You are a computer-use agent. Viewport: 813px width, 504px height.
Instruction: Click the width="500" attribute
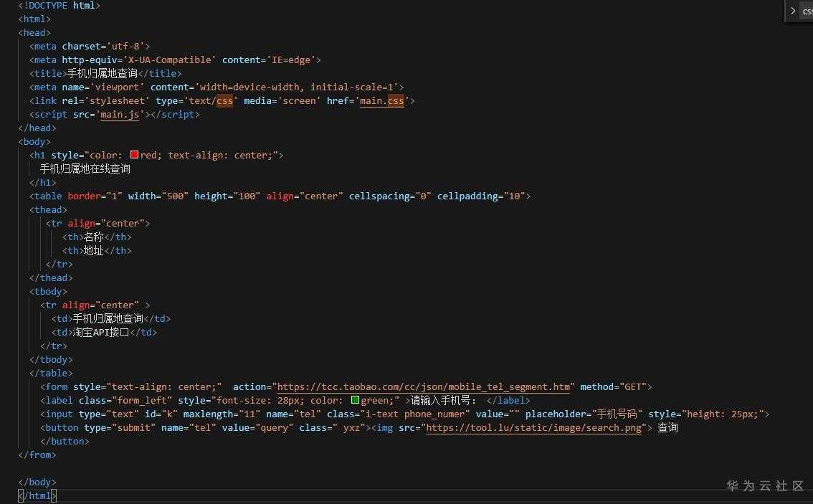[158, 196]
